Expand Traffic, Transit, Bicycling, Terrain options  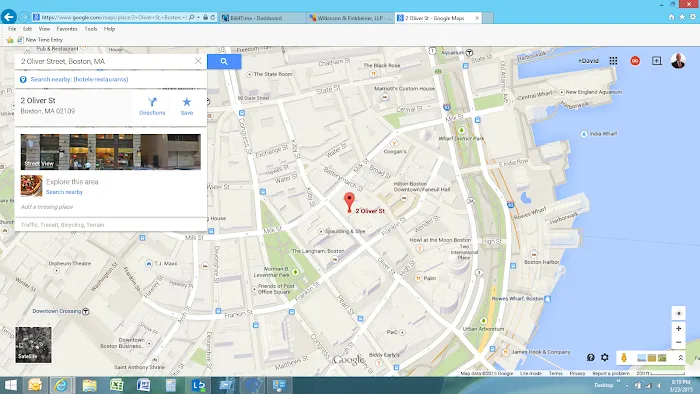point(62,225)
